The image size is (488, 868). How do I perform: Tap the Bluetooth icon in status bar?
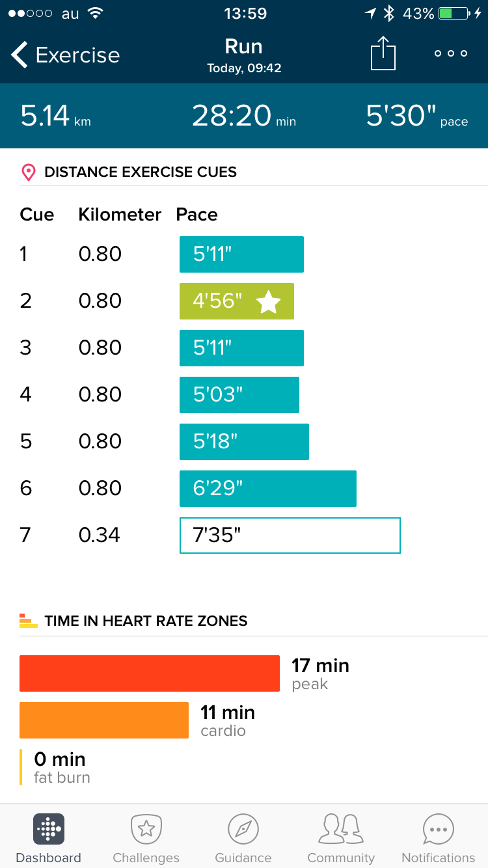pos(390,13)
